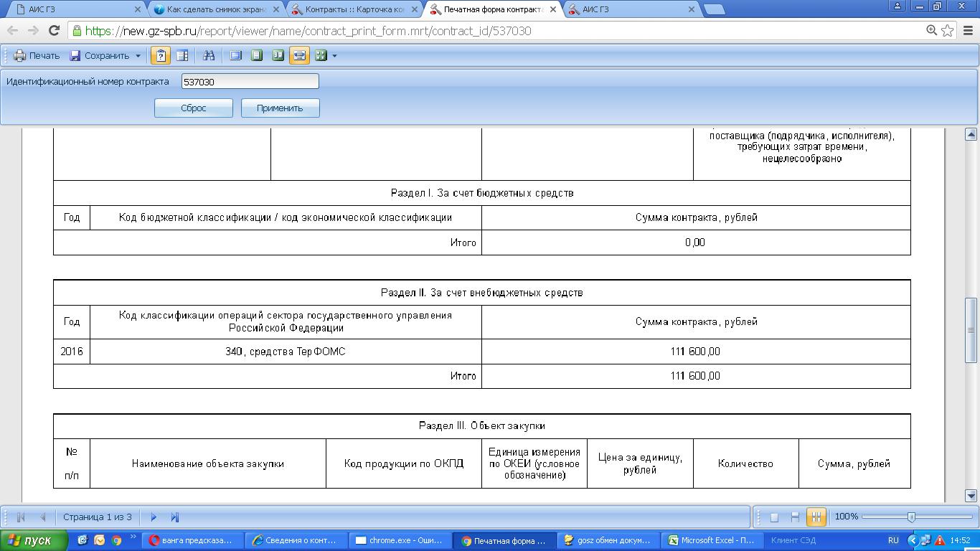
Task: Open the пуск Start menu
Action: click(34, 540)
